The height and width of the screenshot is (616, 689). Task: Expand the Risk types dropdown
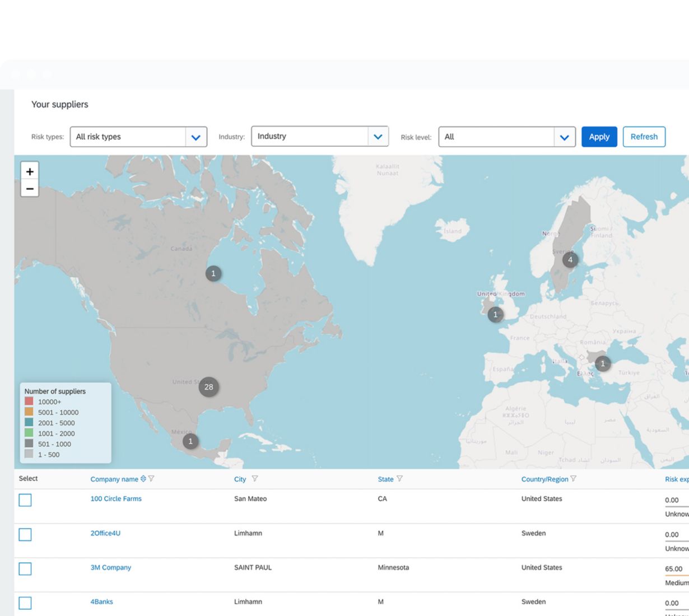pos(195,137)
